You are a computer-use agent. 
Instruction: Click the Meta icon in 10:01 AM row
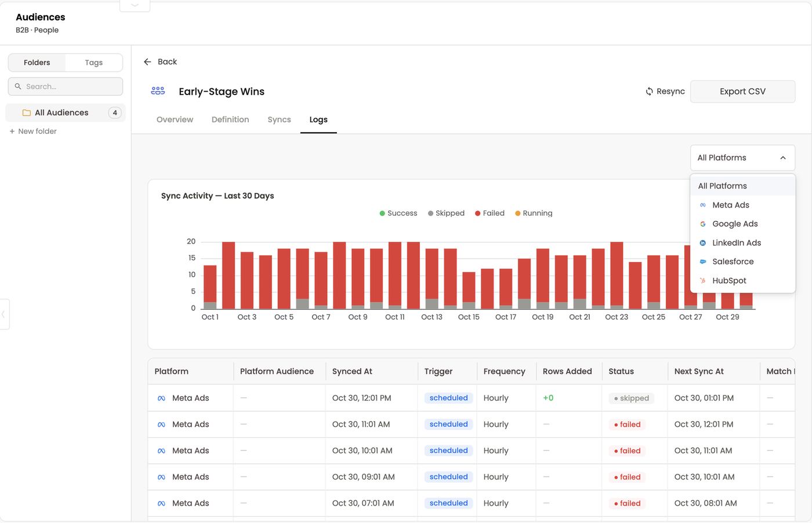tap(161, 451)
